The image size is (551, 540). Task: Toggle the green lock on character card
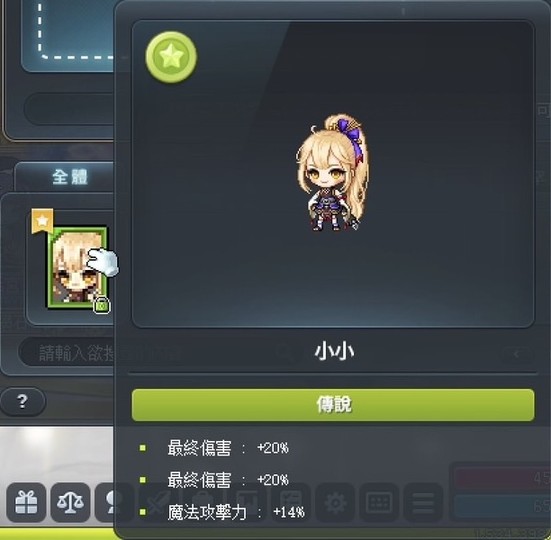(102, 306)
